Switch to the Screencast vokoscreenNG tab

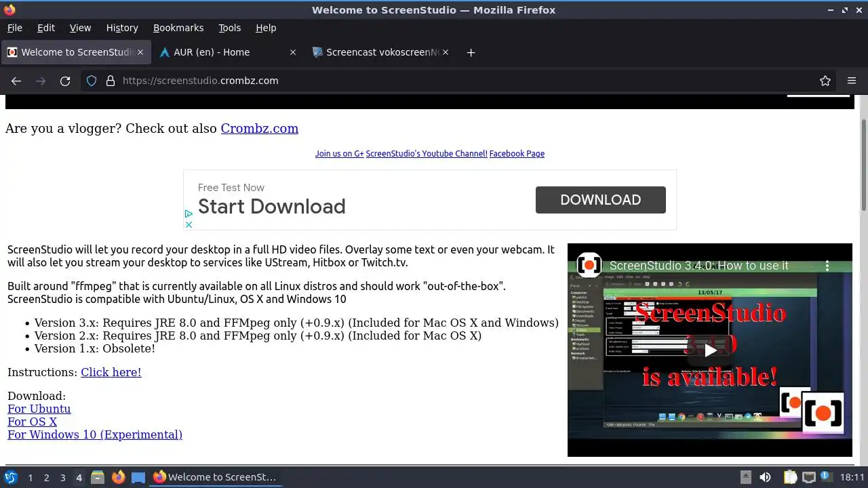[x=381, y=52]
